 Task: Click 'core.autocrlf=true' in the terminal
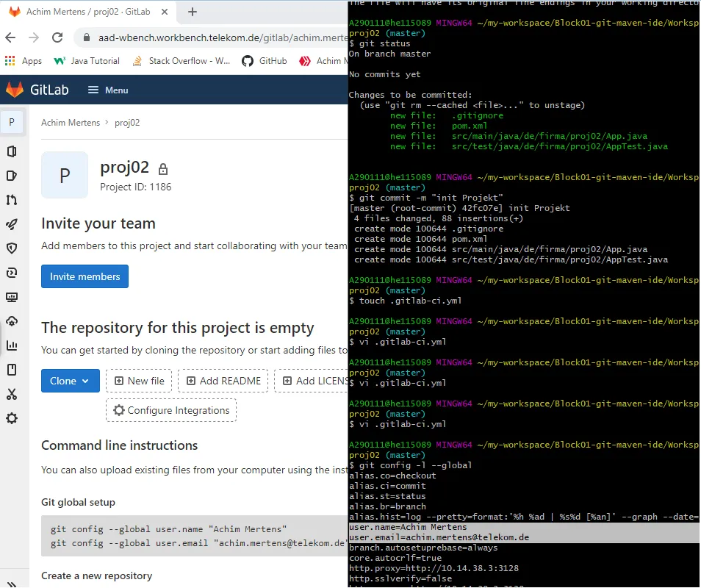pos(395,558)
